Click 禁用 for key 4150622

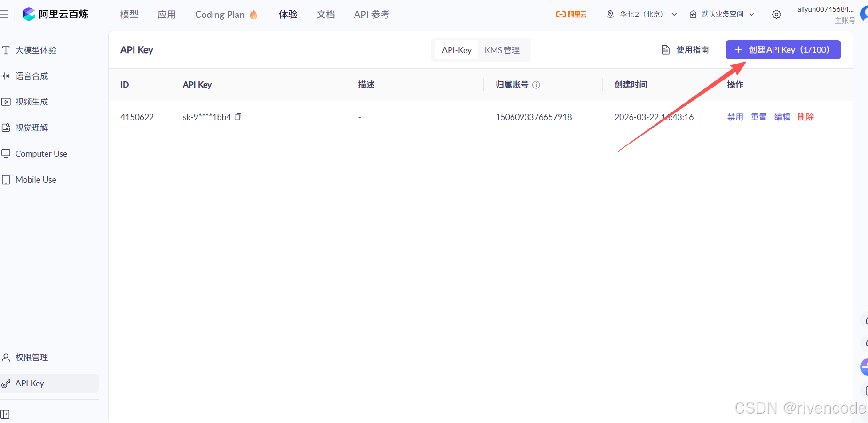735,117
